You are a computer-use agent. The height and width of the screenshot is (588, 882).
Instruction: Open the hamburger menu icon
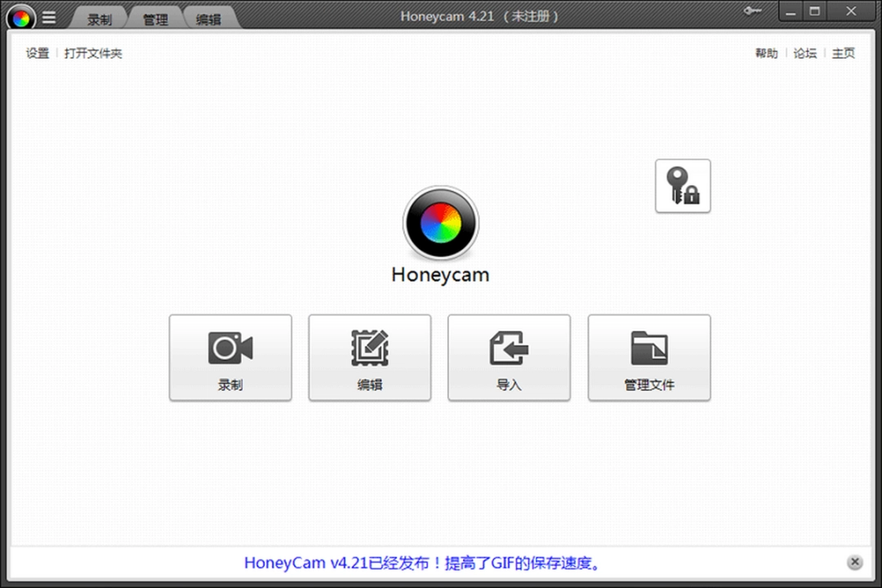49,17
